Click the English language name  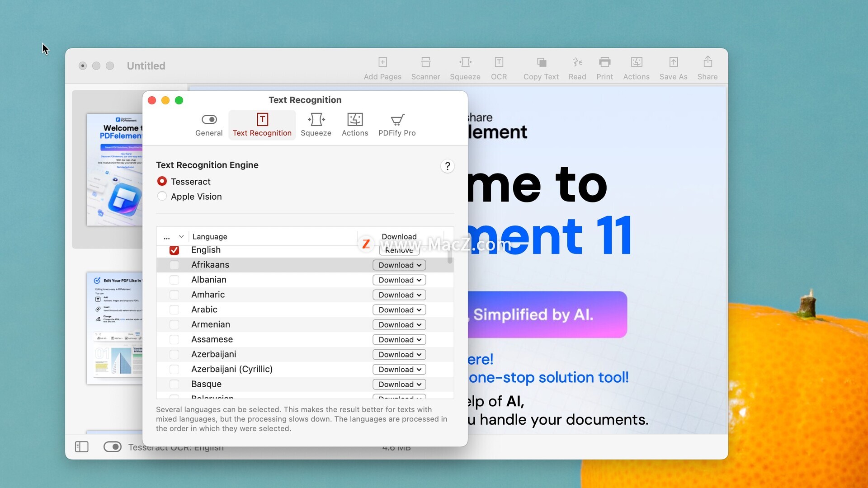tap(206, 250)
